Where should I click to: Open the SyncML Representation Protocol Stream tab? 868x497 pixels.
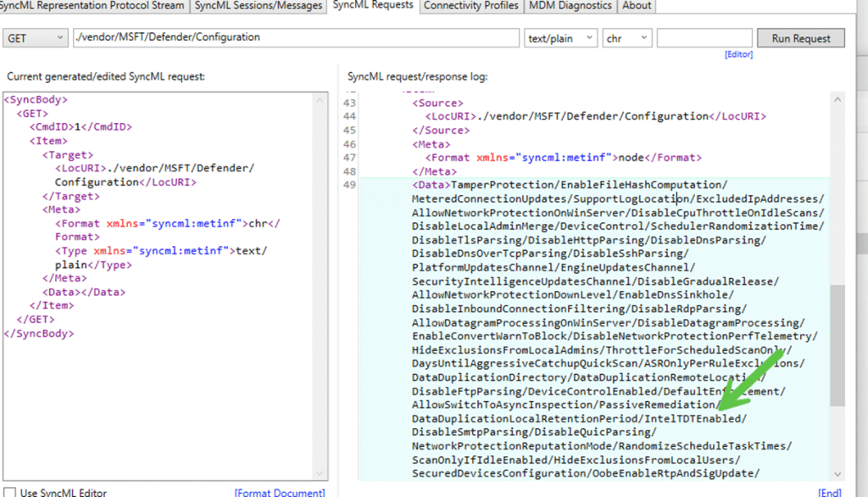(92, 6)
